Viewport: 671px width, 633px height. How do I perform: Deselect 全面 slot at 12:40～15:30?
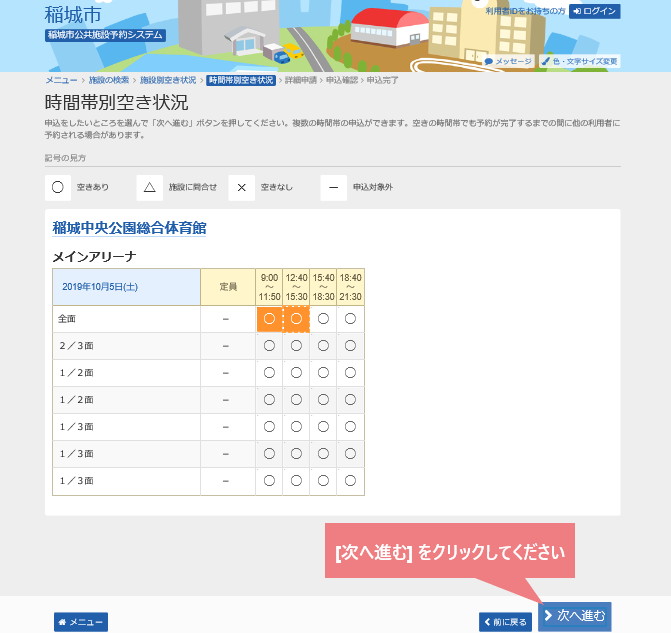tap(296, 319)
